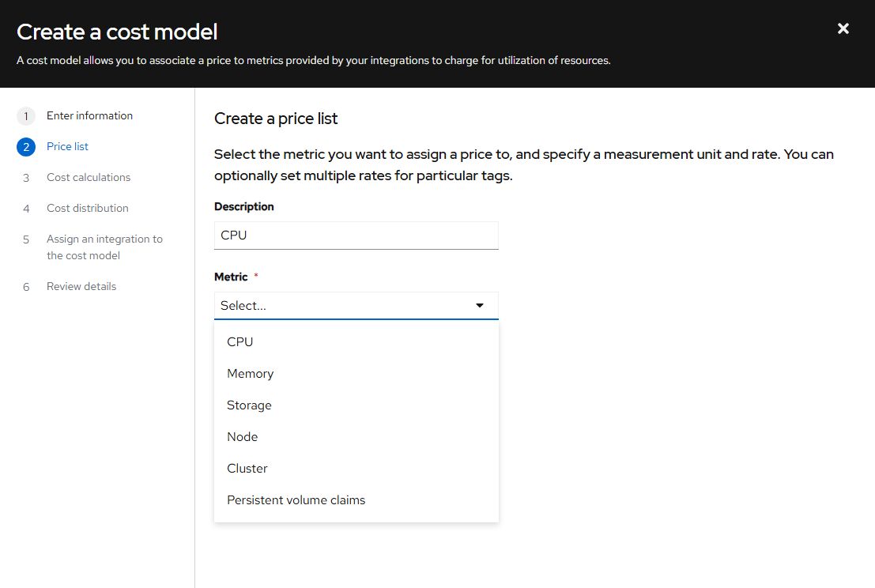The image size is (875, 588).
Task: Open the Cost calculations step
Action: click(89, 178)
